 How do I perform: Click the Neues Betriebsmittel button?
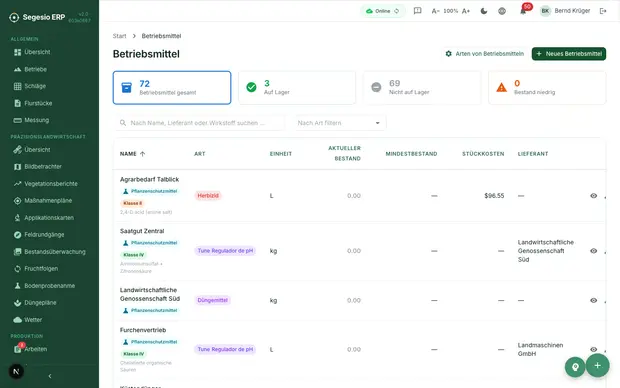(x=569, y=54)
